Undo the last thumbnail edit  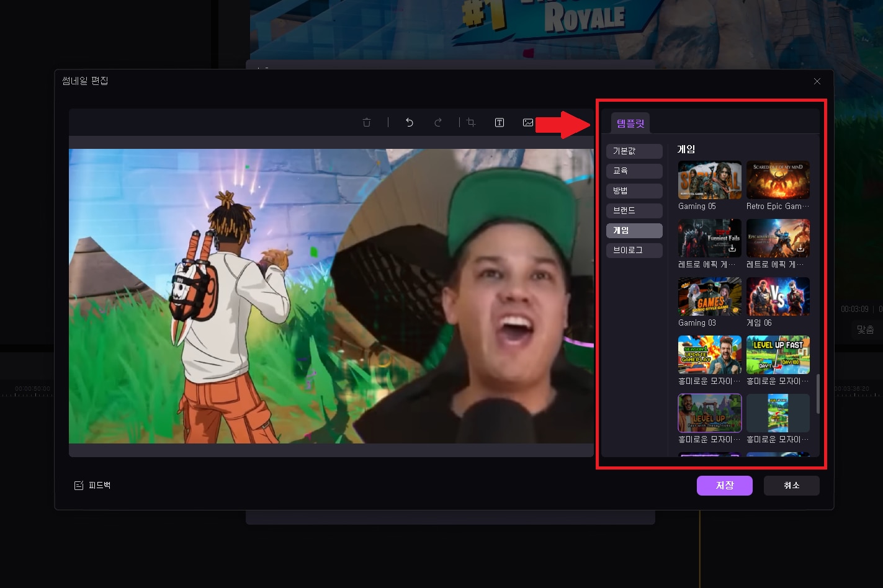[x=410, y=123]
